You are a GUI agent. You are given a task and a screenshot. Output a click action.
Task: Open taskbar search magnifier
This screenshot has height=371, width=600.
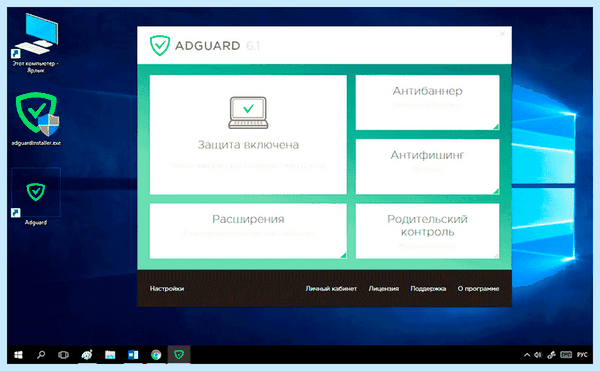[41, 355]
